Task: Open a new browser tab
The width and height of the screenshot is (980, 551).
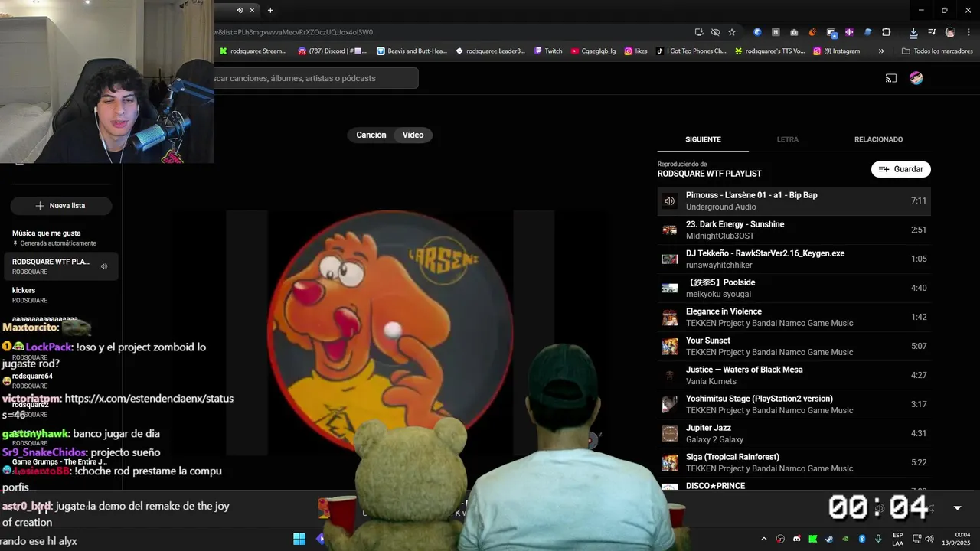Action: coord(270,10)
